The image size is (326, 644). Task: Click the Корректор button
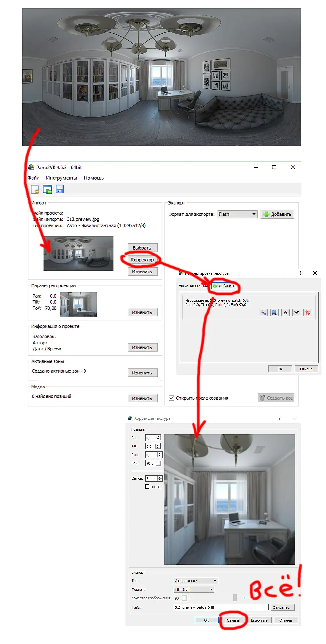[x=142, y=260]
